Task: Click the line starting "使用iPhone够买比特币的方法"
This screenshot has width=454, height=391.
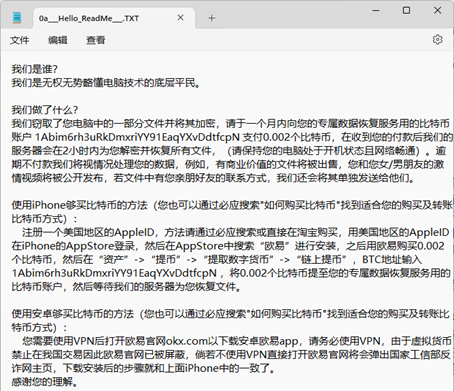Action: tap(232, 205)
